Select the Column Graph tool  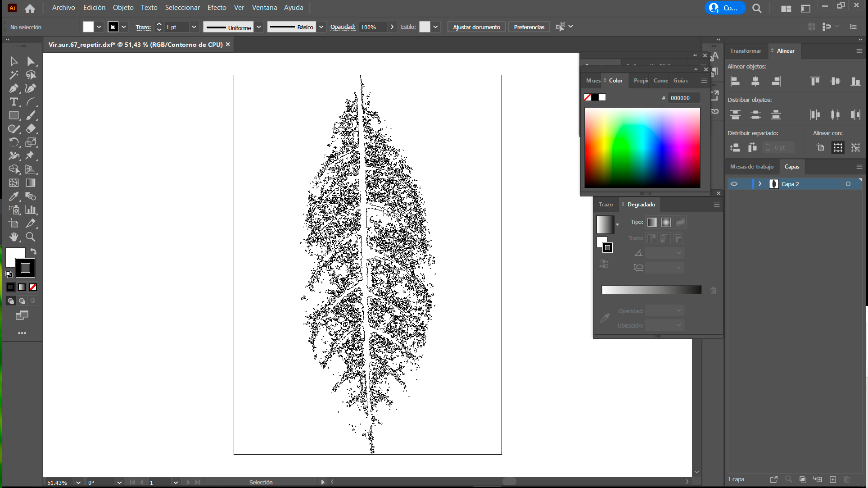pos(31,210)
